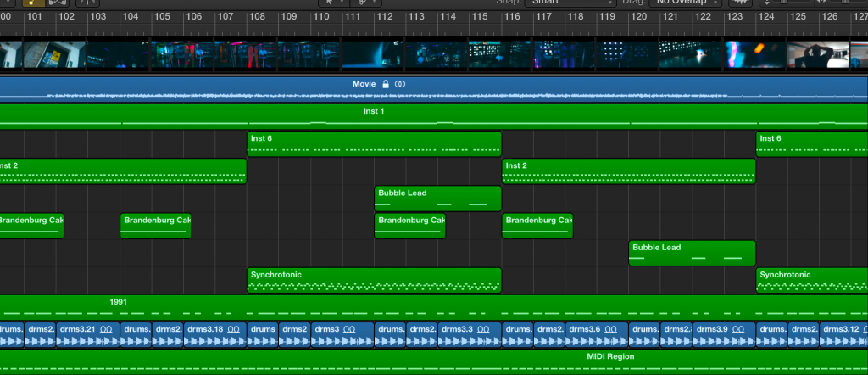The height and width of the screenshot is (375, 868).
Task: Click the vertical zoom slider knob
Action: click(x=784, y=3)
